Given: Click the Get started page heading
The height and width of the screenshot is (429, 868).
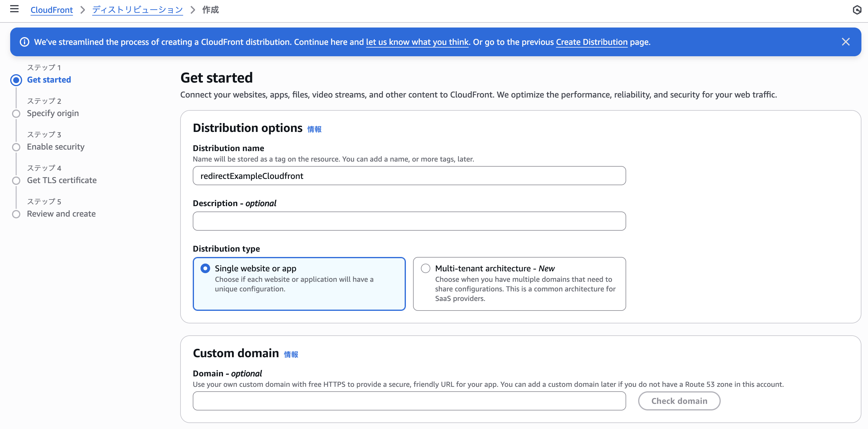Looking at the screenshot, I should [216, 78].
